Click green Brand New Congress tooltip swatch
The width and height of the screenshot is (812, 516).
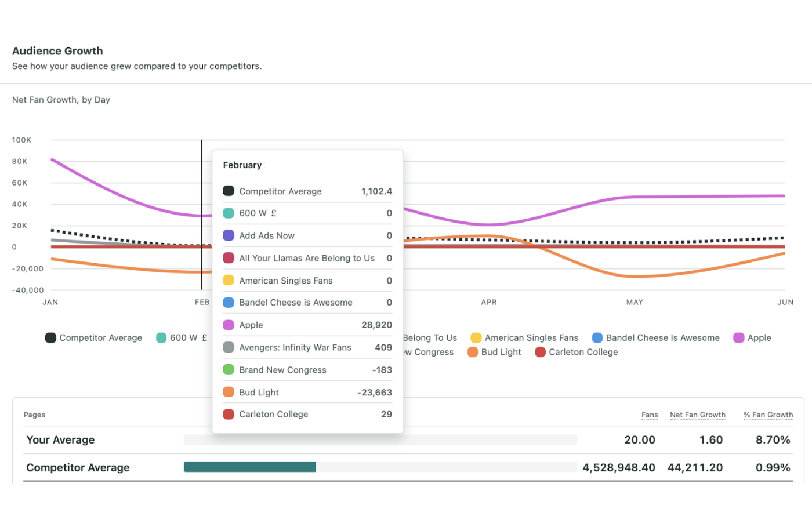click(x=229, y=370)
